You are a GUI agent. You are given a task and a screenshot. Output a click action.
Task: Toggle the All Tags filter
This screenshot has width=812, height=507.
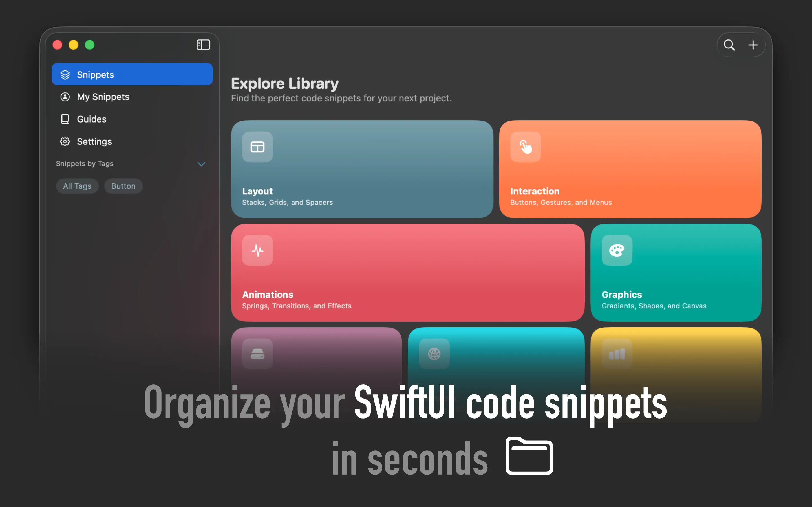77,186
